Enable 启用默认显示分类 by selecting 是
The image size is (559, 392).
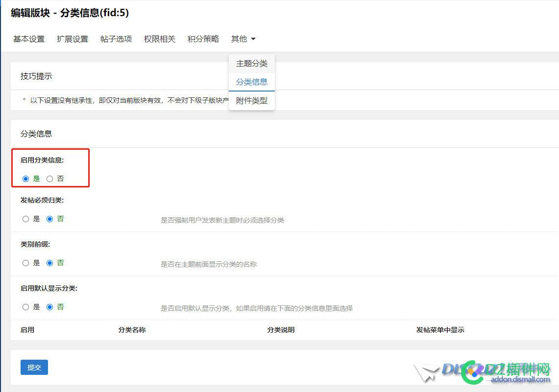(x=25, y=307)
